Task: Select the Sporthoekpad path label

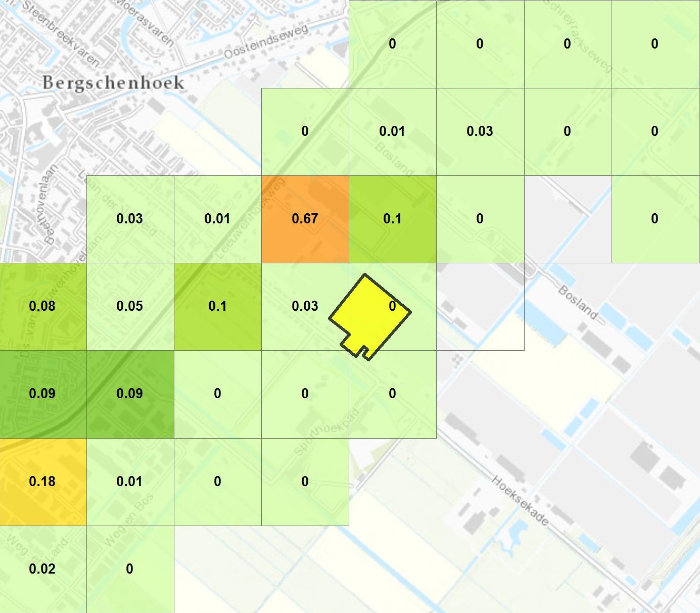Action: pos(326,431)
